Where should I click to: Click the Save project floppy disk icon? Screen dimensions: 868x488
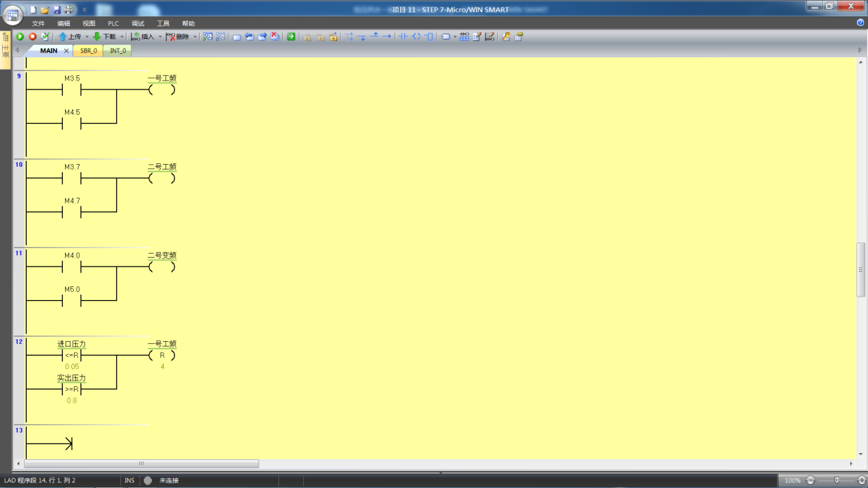[57, 10]
